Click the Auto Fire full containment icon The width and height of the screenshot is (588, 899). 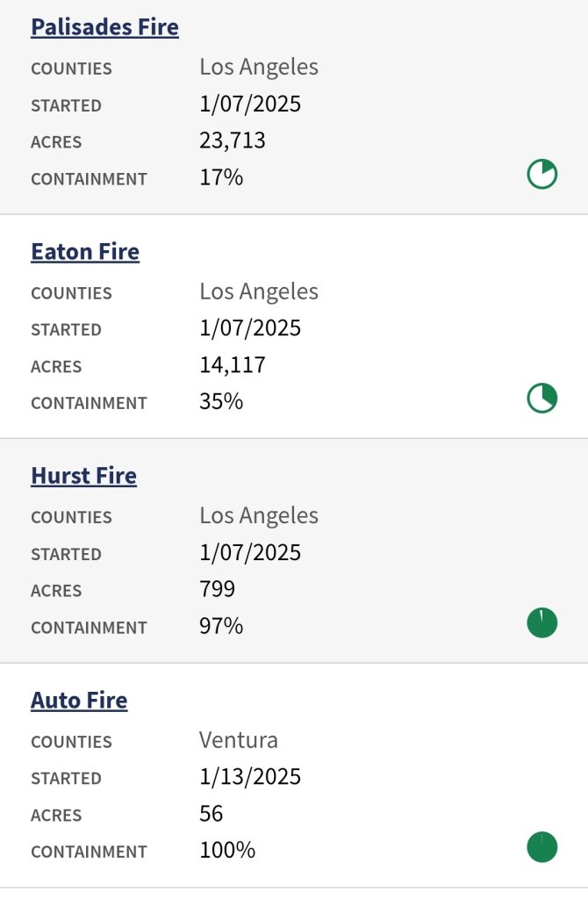pos(541,847)
